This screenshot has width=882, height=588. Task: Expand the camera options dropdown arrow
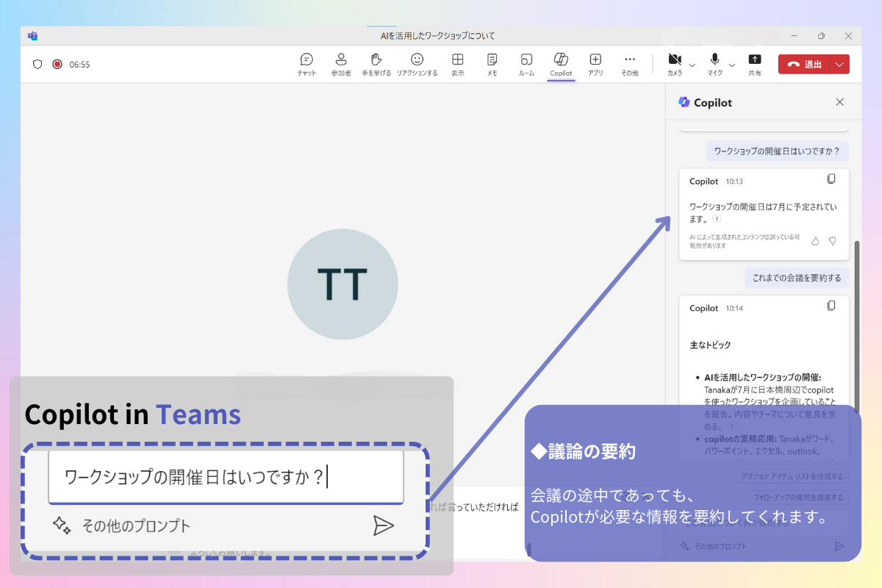(692, 65)
